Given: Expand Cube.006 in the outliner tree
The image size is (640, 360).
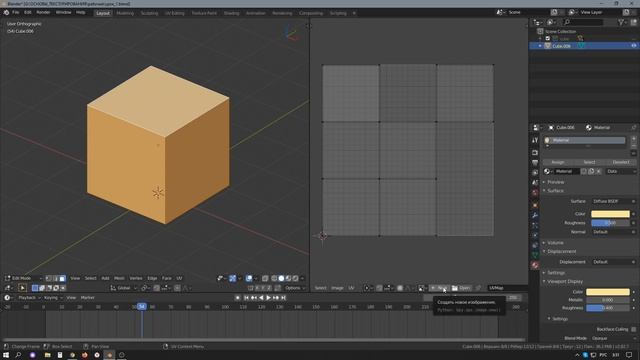Looking at the screenshot, I should tap(540, 46).
